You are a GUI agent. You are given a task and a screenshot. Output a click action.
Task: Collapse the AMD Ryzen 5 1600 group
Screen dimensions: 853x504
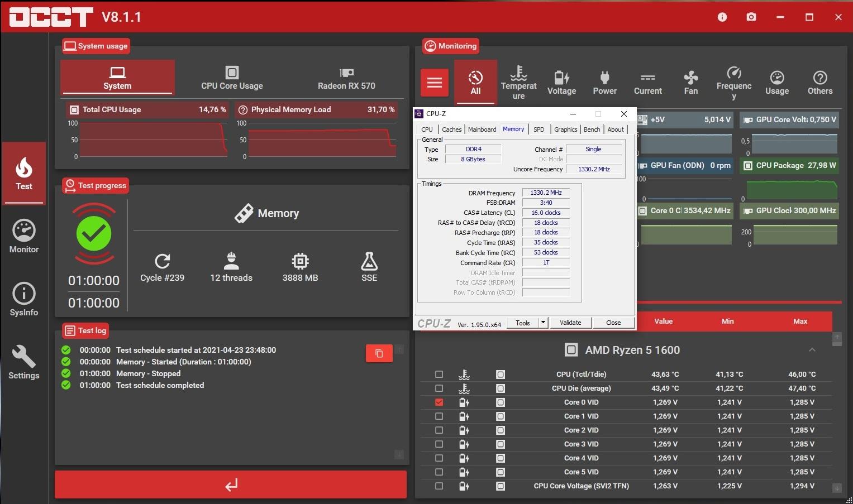coord(812,350)
